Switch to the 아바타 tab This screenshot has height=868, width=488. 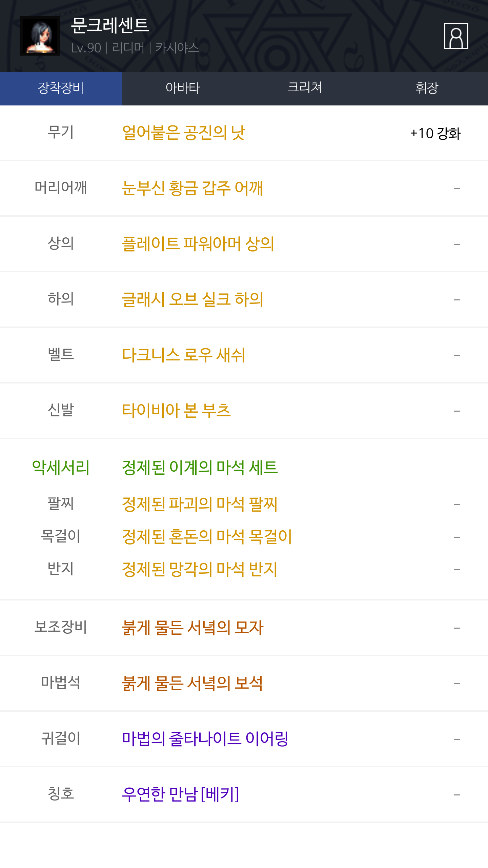(x=183, y=88)
